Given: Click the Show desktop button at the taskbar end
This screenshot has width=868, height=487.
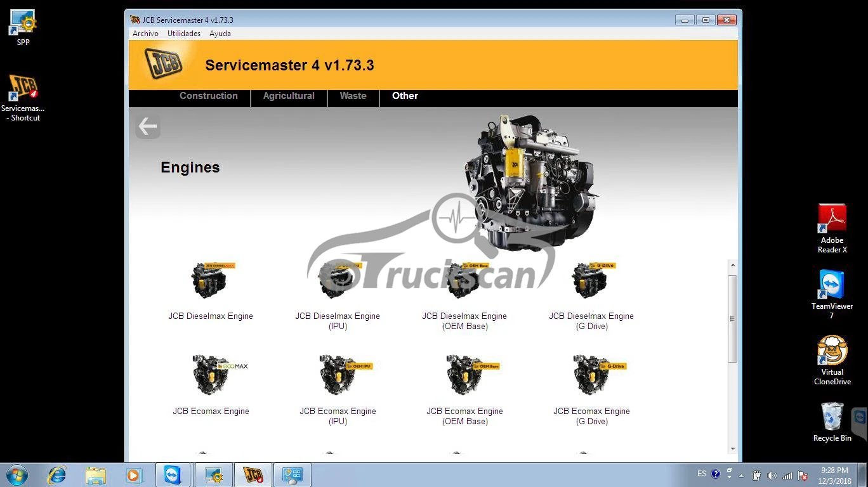Looking at the screenshot, I should pos(864,475).
